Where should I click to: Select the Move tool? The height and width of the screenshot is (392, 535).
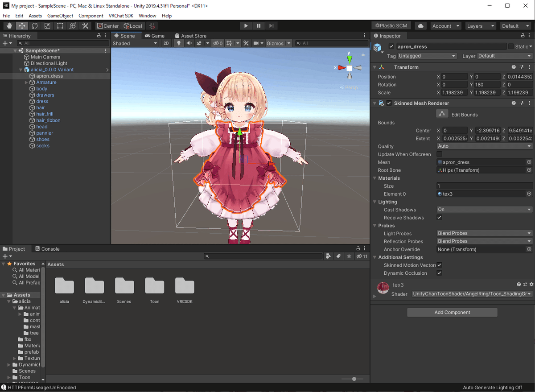coord(22,26)
